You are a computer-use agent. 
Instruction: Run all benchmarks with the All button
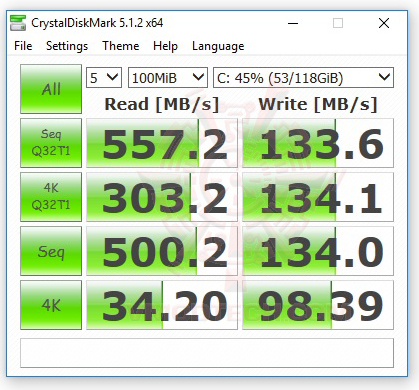click(51, 89)
